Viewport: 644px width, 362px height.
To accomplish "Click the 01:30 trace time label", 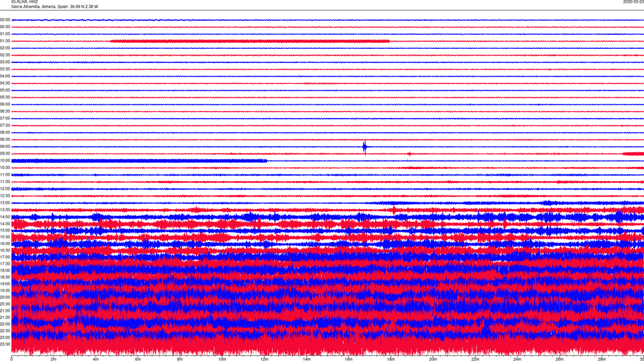I will point(5,41).
